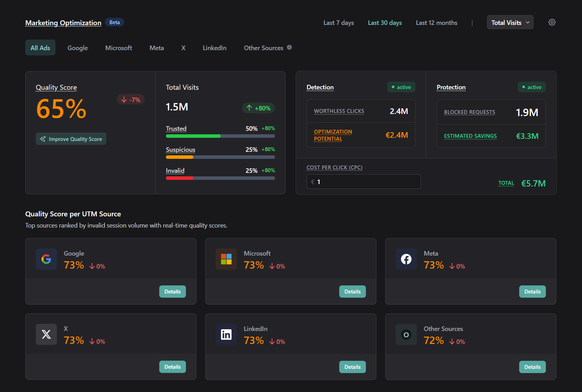Select the Google logo icon
The image size is (582, 392).
pyautogui.click(x=46, y=259)
